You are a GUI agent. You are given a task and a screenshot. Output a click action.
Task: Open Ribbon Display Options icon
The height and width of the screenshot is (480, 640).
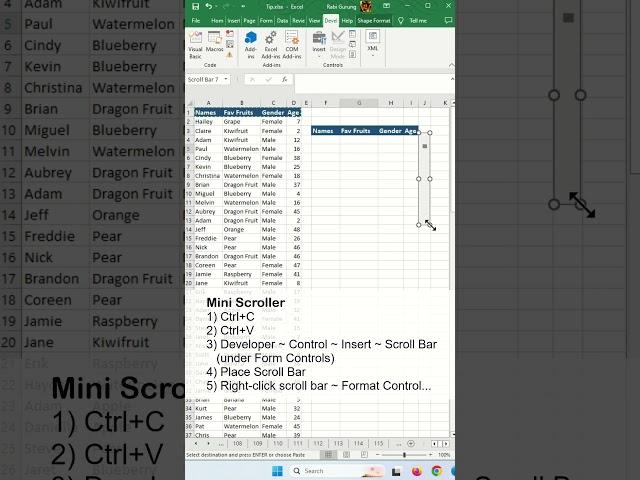tap(386, 6)
